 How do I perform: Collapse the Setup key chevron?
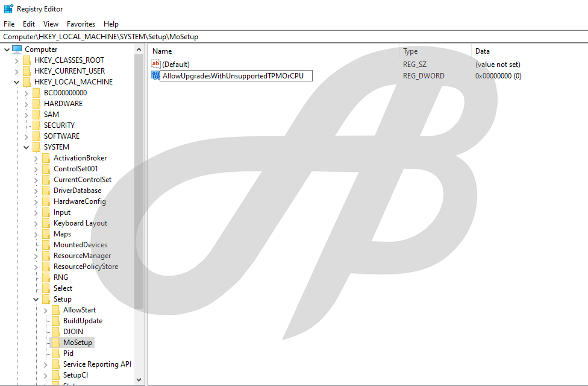(x=36, y=300)
